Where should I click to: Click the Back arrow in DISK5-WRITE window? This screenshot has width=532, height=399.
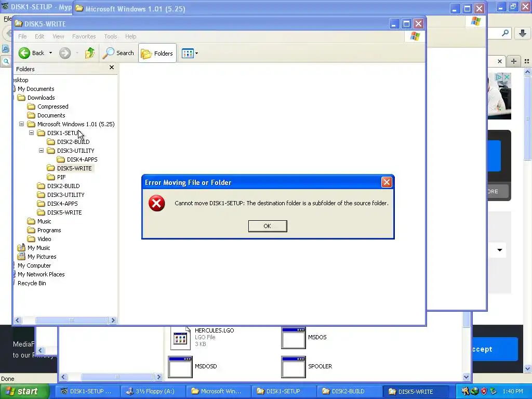click(x=24, y=53)
